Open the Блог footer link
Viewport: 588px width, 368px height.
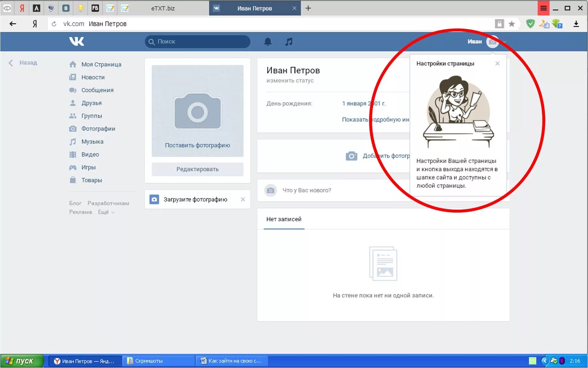coord(75,203)
